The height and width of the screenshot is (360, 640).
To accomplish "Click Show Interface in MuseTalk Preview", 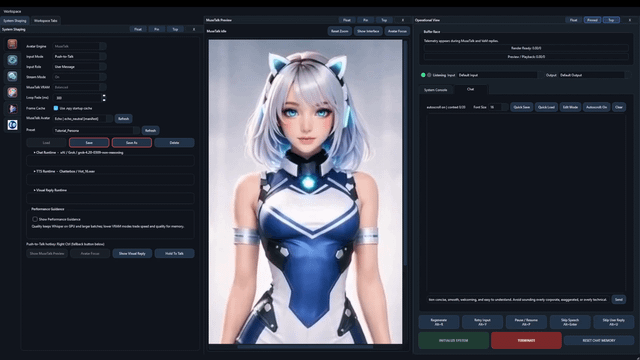I will pyautogui.click(x=368, y=31).
